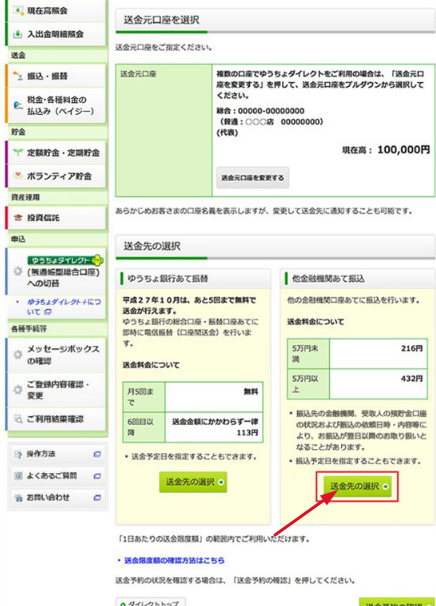Click the ダイレクトトップ button
The height and width of the screenshot is (606, 436).
click(150, 602)
